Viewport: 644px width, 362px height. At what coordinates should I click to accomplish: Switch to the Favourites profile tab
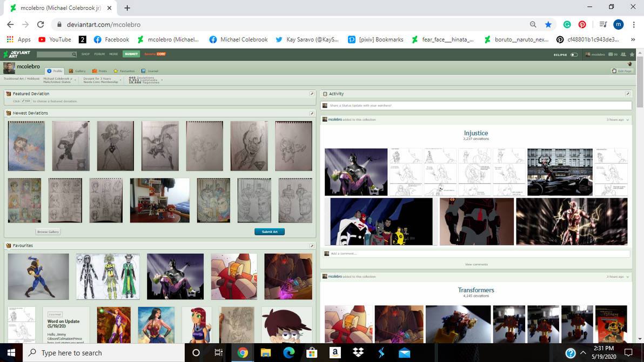click(124, 71)
